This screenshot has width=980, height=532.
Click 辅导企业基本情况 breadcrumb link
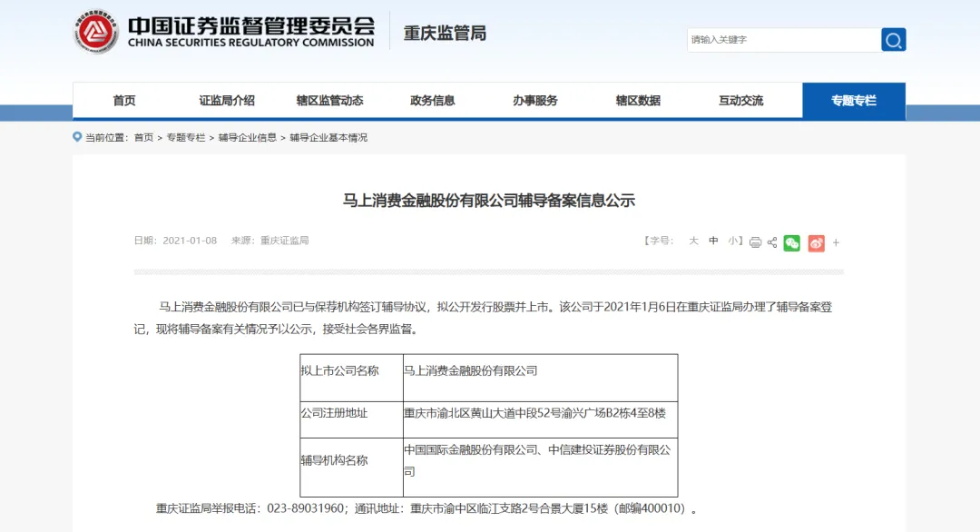point(328,137)
